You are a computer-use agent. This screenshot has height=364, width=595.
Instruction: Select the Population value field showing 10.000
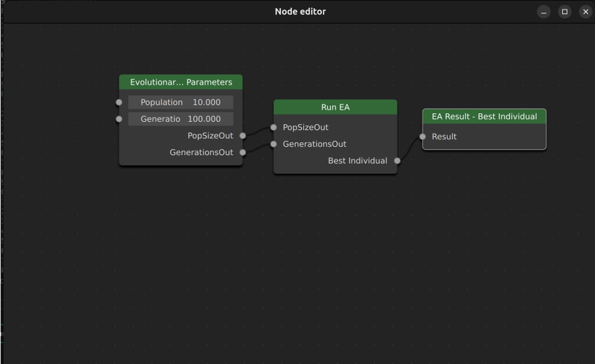click(x=180, y=102)
